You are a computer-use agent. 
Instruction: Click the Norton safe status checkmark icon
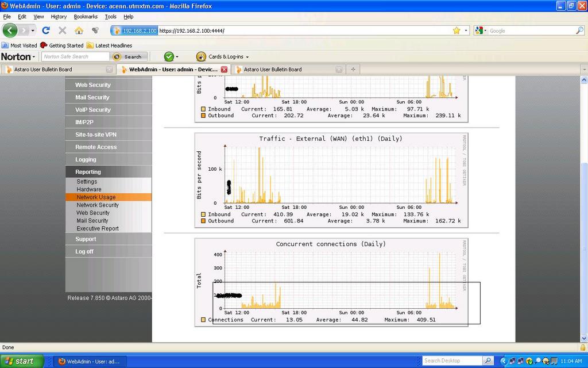coord(169,56)
